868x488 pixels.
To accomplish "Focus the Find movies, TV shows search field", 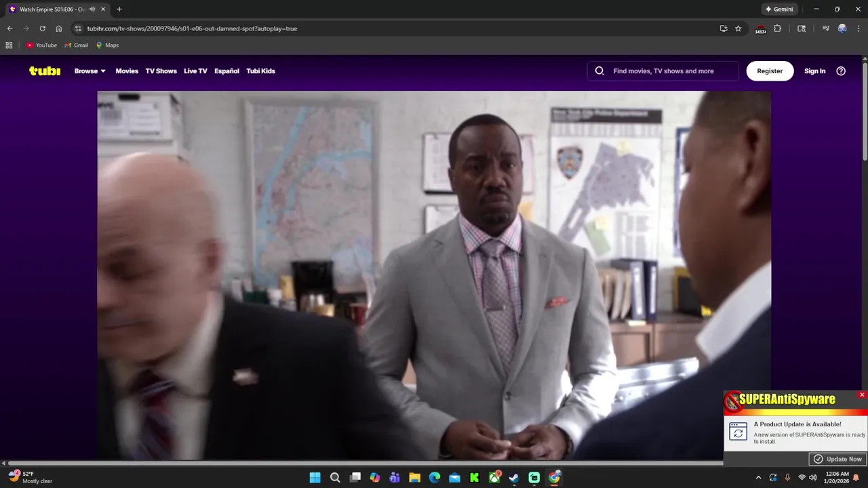I will (663, 71).
